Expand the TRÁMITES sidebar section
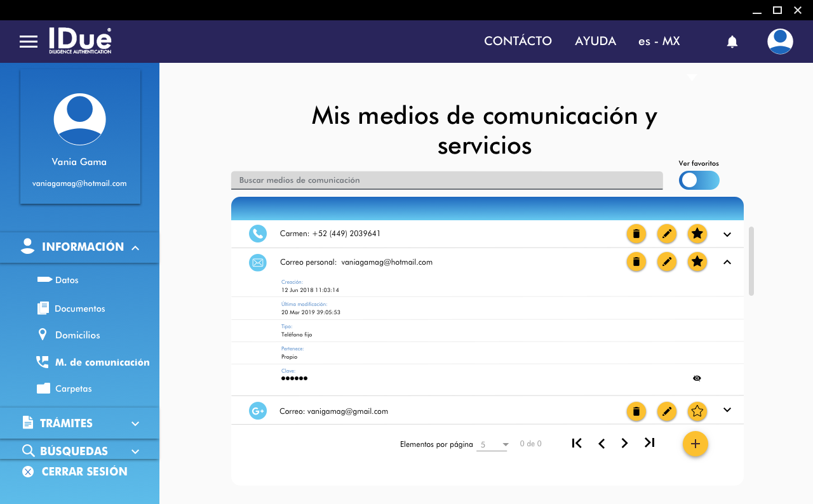The image size is (813, 504). click(x=79, y=423)
